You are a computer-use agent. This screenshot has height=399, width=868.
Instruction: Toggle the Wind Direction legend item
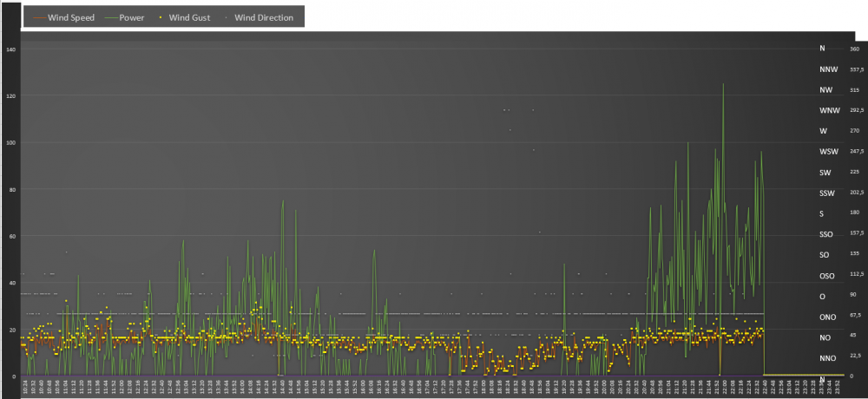(264, 17)
